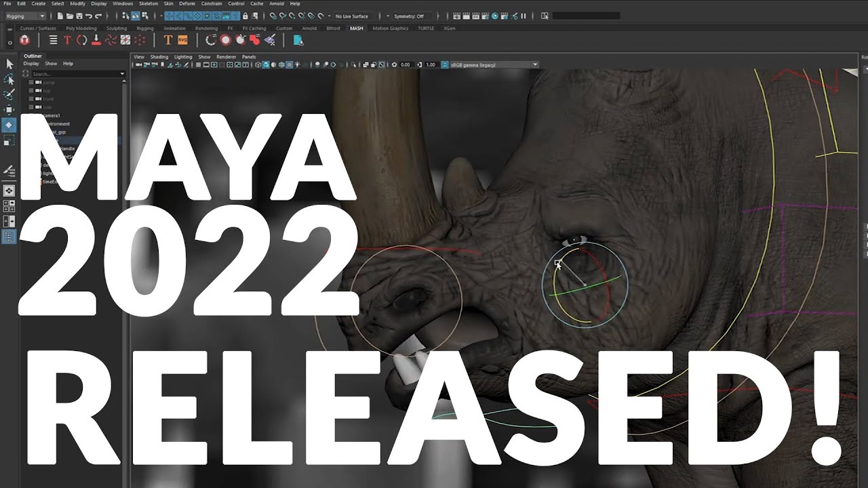
Task: Click the teal file import shelf icon
Action: pos(298,40)
